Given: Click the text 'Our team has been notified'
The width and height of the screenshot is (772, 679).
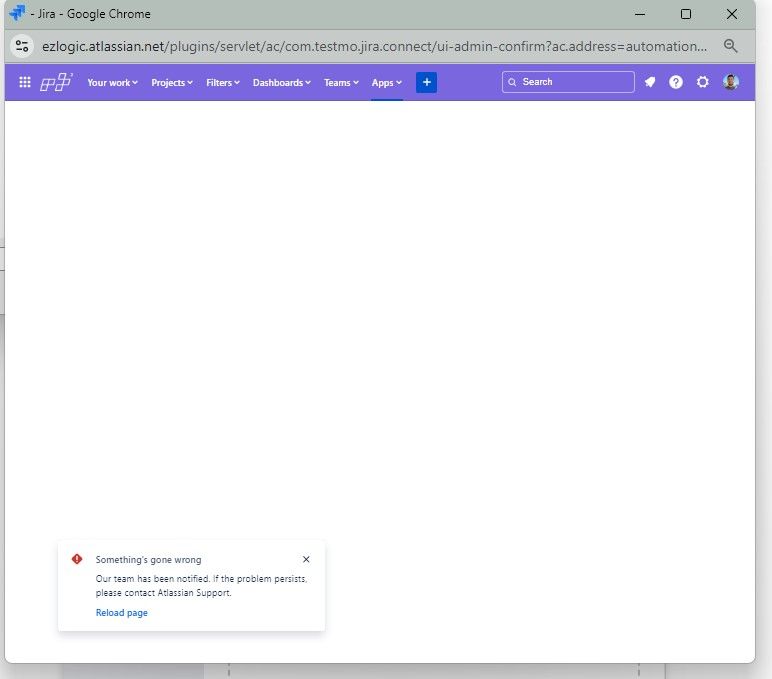Looking at the screenshot, I should click(x=153, y=579).
